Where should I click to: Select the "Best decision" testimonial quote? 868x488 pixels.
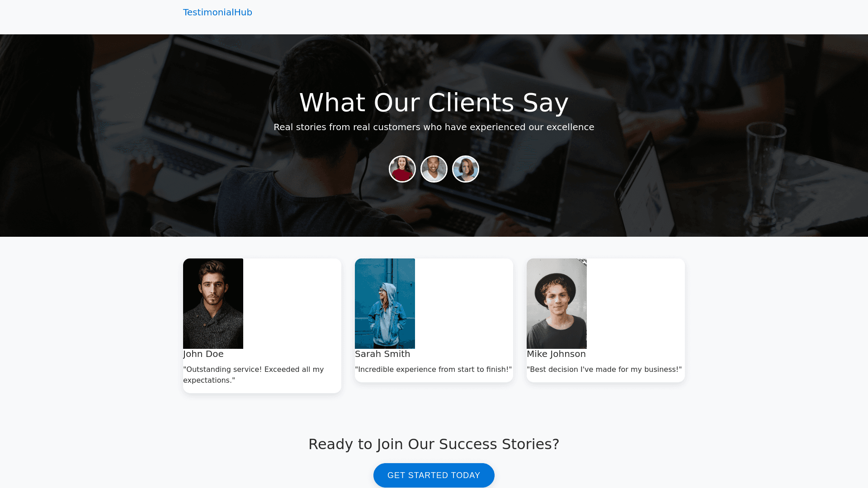click(604, 370)
